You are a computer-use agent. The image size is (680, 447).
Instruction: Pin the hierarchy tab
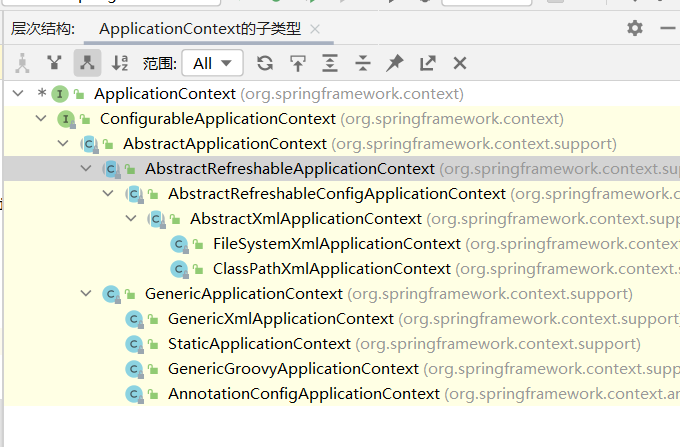395,63
